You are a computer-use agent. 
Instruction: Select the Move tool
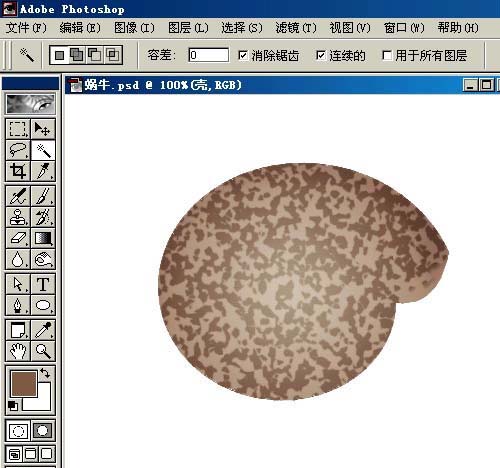[43, 129]
